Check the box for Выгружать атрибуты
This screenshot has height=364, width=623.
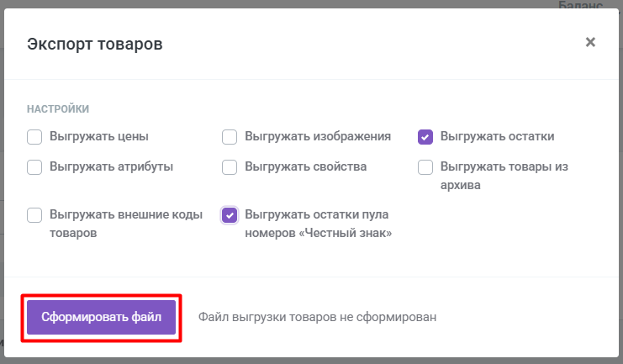34,167
